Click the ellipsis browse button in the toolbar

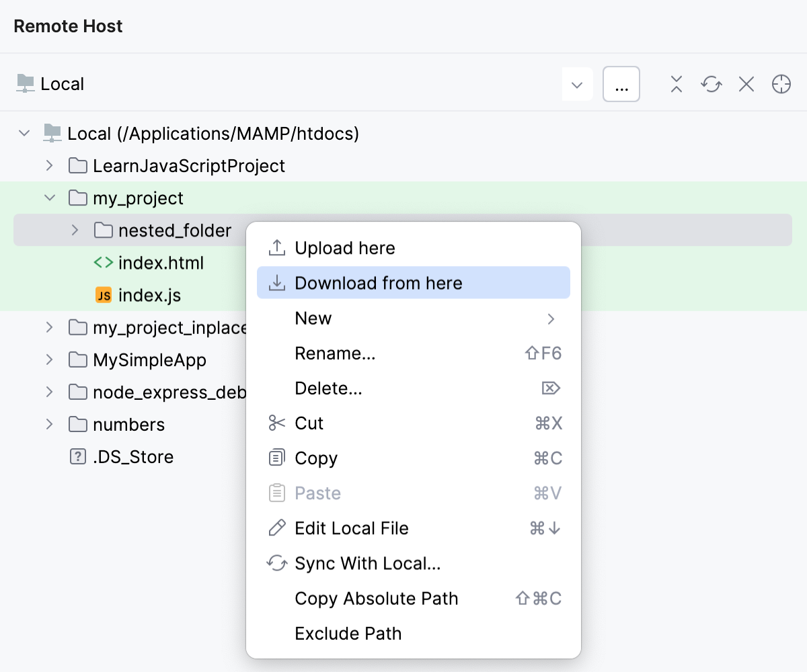click(621, 84)
